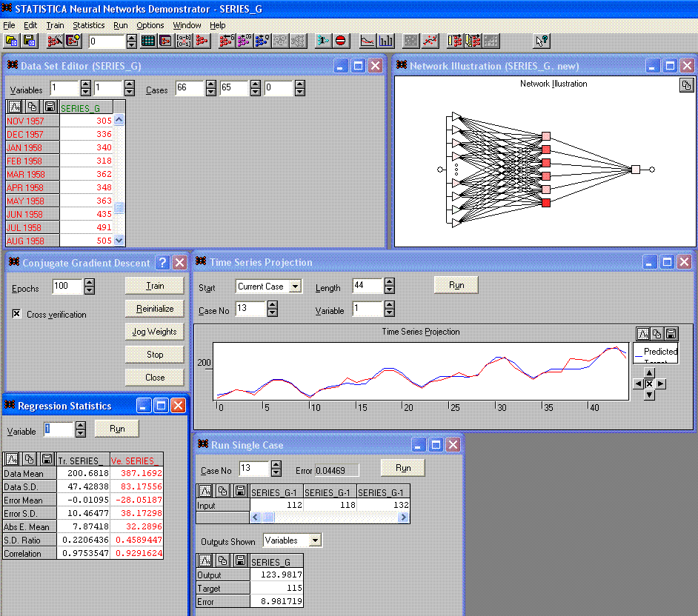Click scroll up arrow in Data Set Editor
The image size is (698, 616).
(119, 120)
